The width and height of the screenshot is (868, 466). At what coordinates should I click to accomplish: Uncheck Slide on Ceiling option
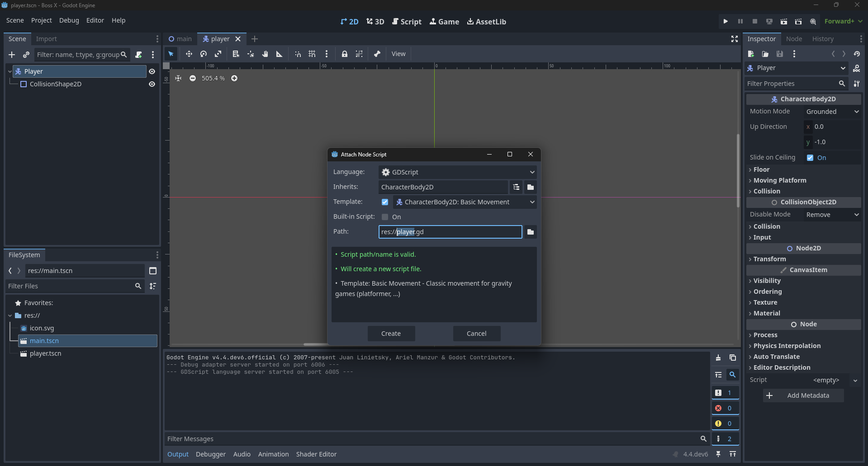810,158
